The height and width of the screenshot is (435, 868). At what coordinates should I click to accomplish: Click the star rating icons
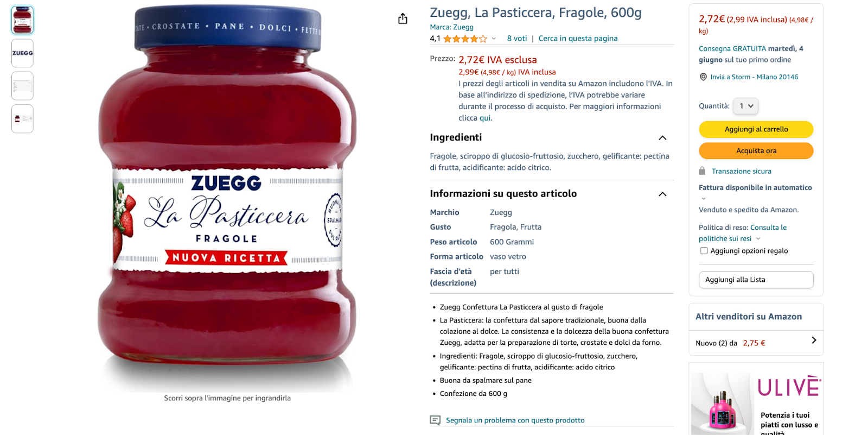[x=465, y=39]
